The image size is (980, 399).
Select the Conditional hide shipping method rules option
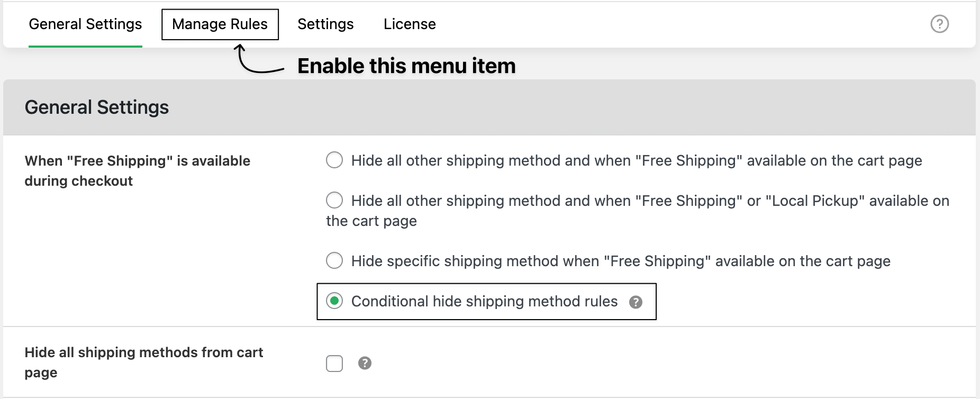(x=334, y=301)
